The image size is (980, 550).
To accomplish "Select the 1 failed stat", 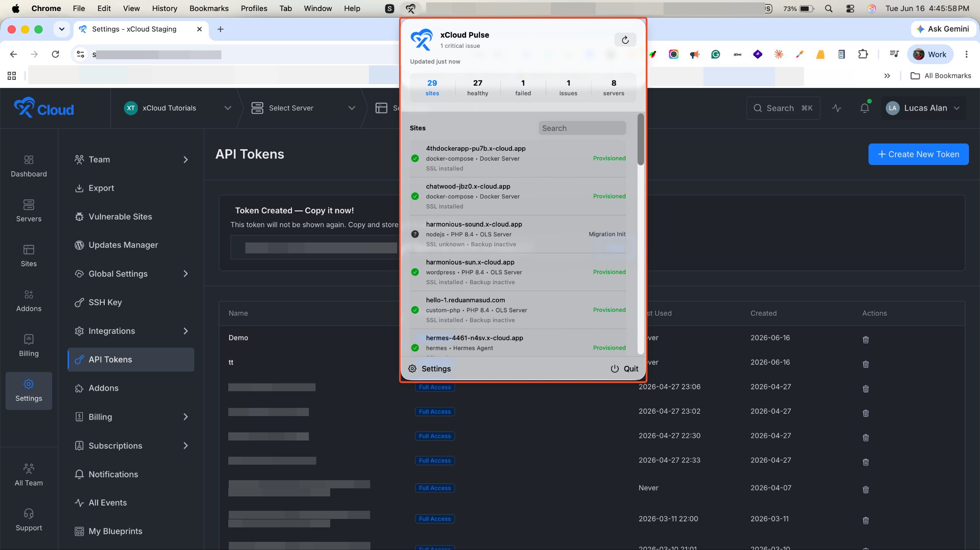I will tap(523, 88).
